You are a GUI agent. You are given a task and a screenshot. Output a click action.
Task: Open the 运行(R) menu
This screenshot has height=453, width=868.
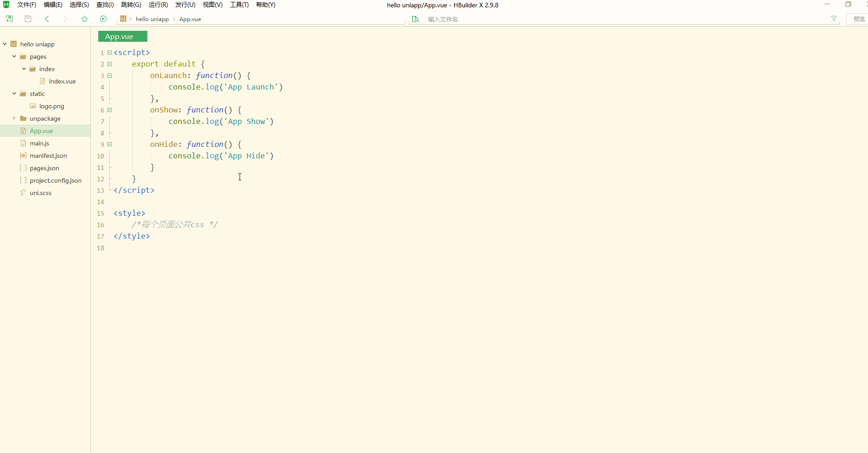pyautogui.click(x=158, y=5)
